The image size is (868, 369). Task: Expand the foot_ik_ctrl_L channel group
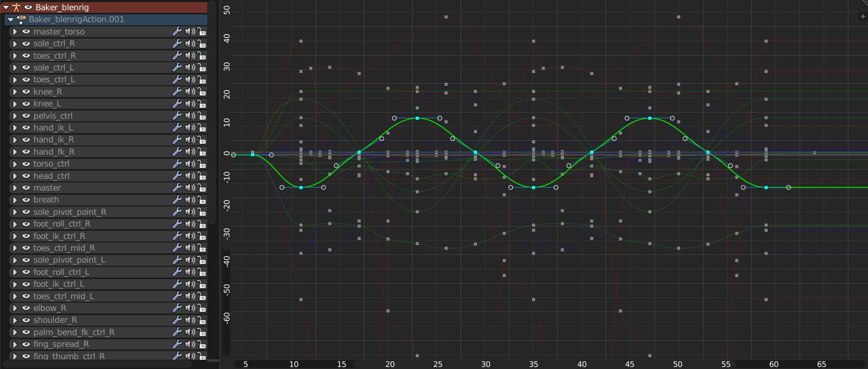15,284
